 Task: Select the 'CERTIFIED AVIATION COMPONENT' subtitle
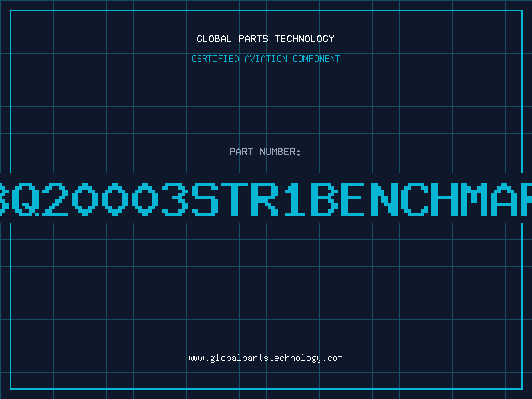(x=265, y=59)
